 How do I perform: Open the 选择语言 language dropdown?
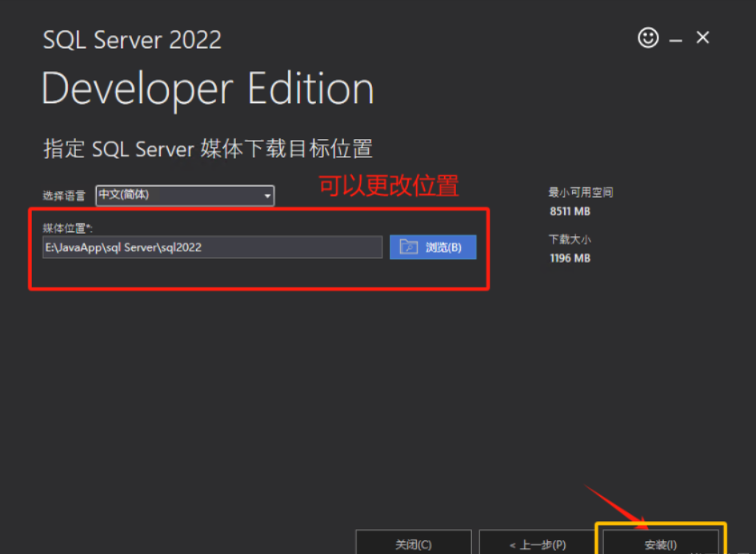[x=185, y=195]
